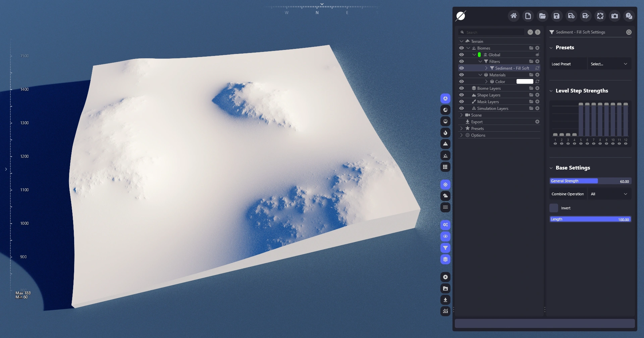Toggle the grid icon in sidebar

445,167
